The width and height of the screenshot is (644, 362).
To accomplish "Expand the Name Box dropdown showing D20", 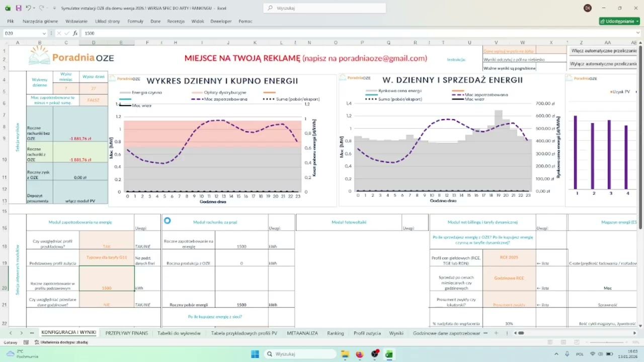I will tap(44, 33).
